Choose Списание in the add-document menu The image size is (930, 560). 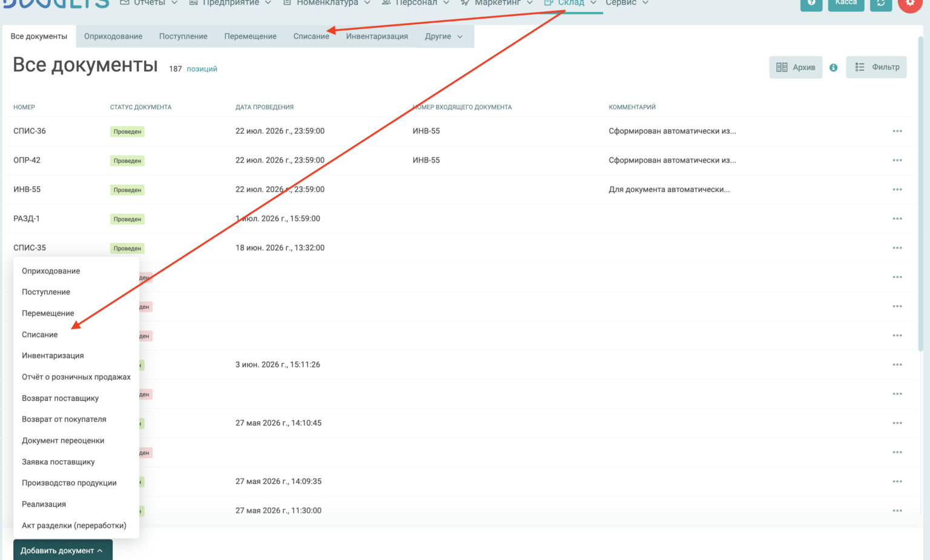tap(40, 335)
